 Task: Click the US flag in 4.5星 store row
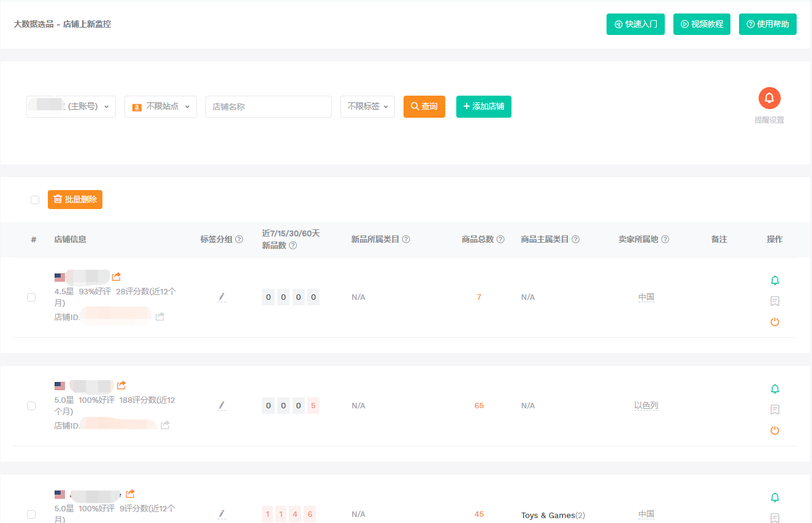pos(59,277)
